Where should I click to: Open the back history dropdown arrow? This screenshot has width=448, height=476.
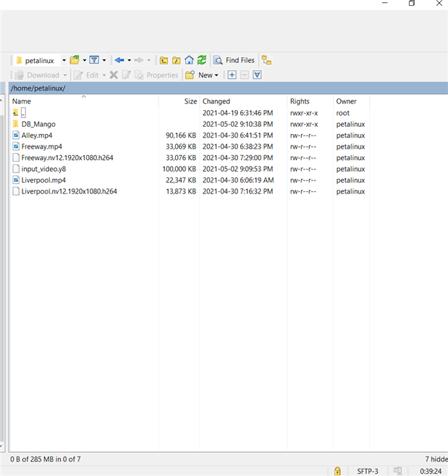click(x=129, y=60)
